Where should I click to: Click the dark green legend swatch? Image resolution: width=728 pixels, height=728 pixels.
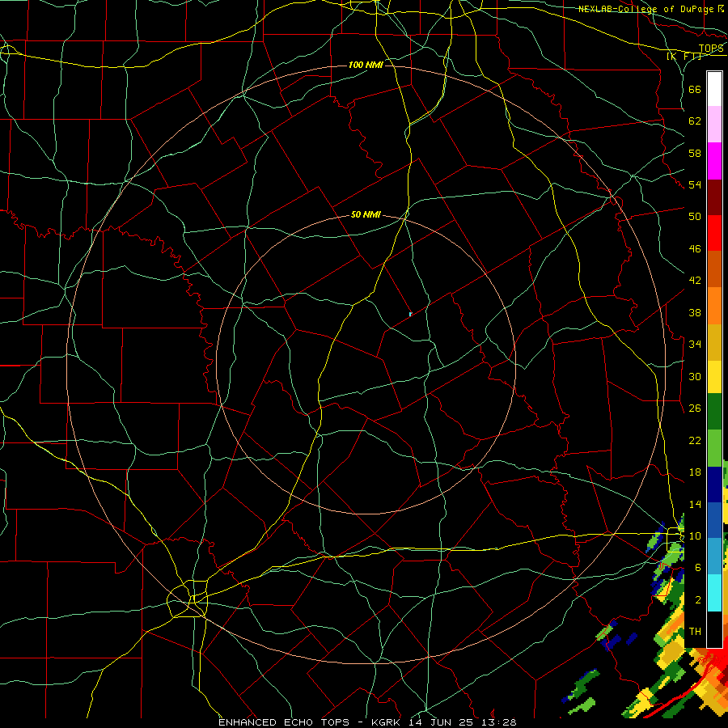(714, 412)
